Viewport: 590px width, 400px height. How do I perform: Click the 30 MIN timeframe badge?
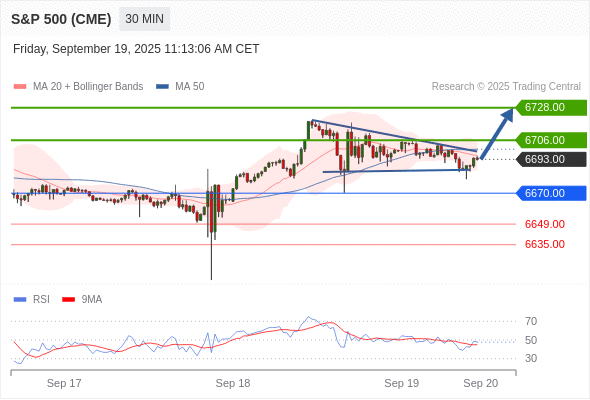[144, 19]
